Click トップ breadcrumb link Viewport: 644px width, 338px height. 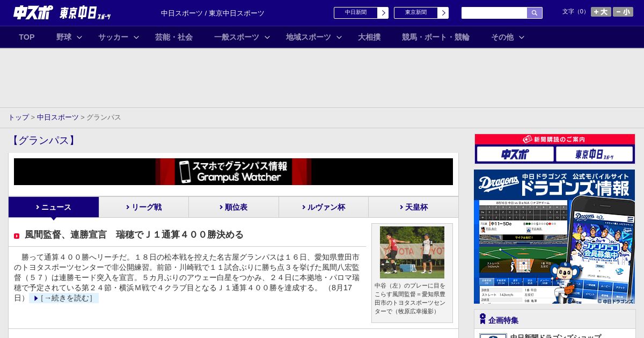point(18,117)
